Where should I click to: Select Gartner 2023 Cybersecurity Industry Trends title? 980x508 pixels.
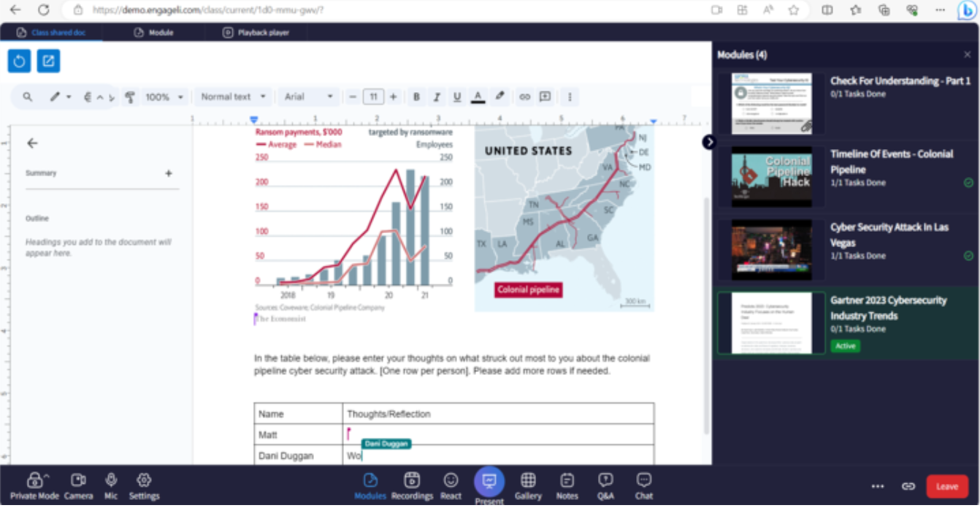pos(888,308)
